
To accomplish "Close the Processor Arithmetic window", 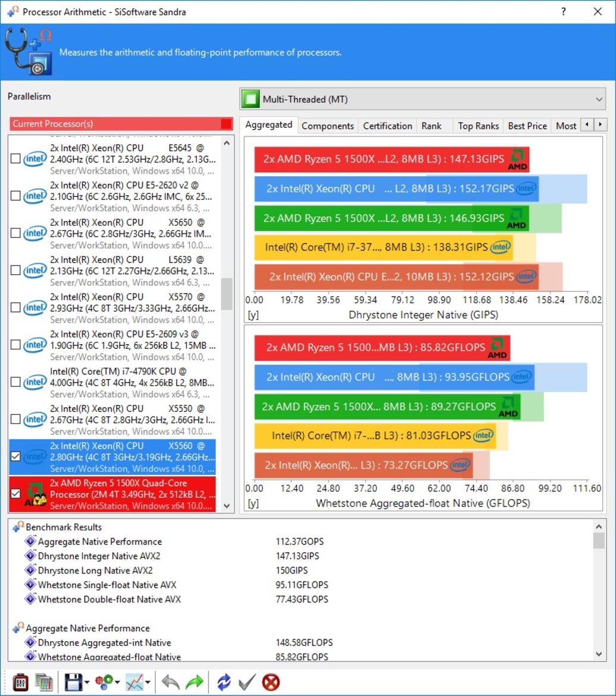I will tap(598, 11).
